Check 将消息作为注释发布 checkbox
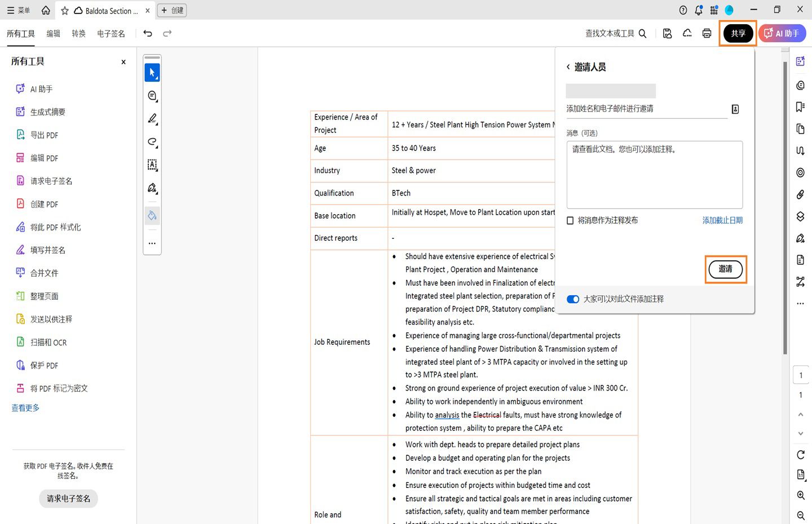 click(x=570, y=220)
